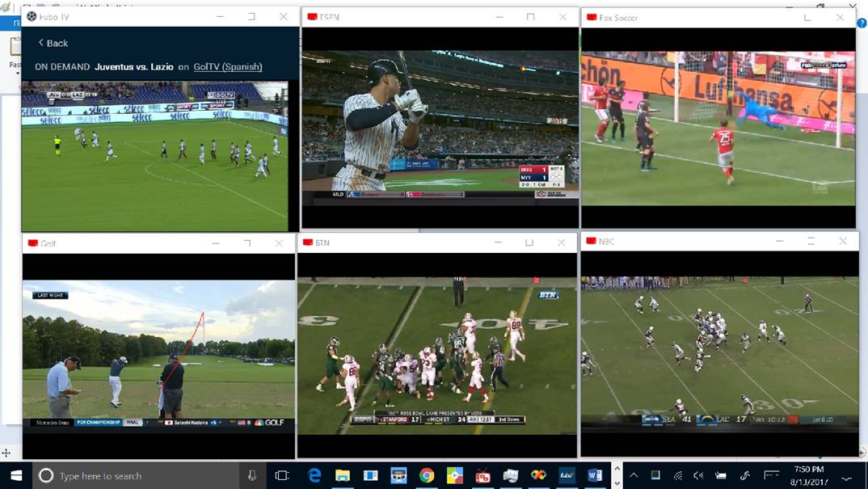The width and height of the screenshot is (868, 489).
Task: Open the taskbar app left of Chrome
Action: (398, 476)
